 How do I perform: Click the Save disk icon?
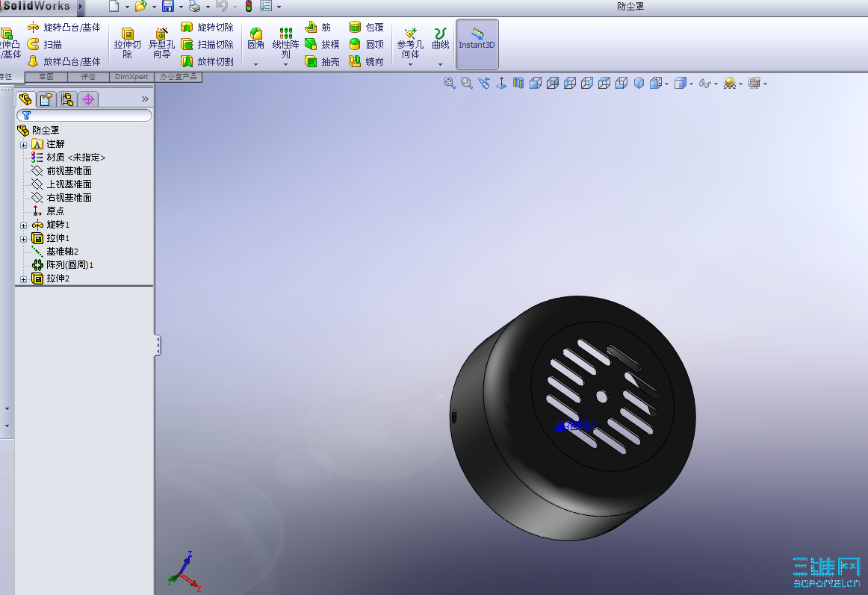(x=168, y=7)
